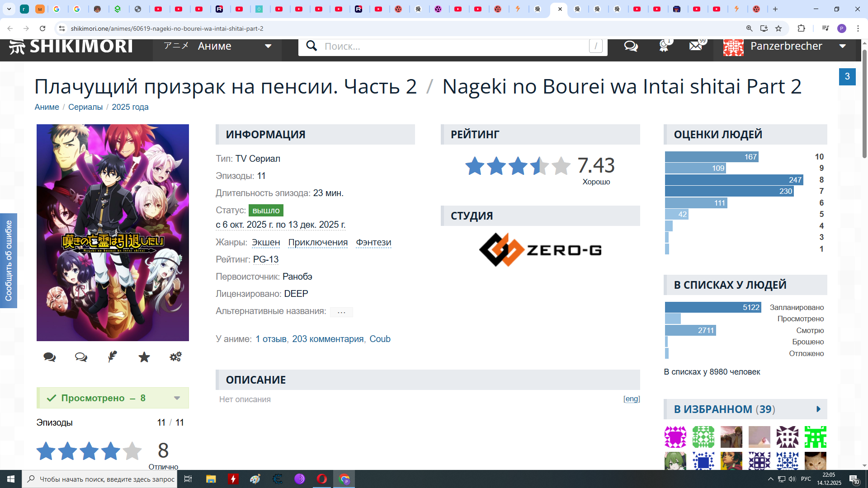Click the outlined speech bubbles icon under poster
Screen dimensions: 868x488
click(81, 357)
